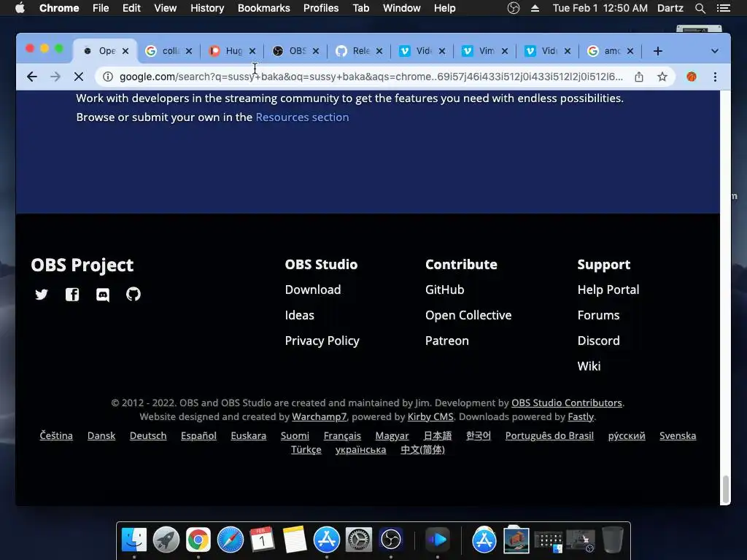Open Notes from the Dock
747x560 pixels.
pos(295,540)
